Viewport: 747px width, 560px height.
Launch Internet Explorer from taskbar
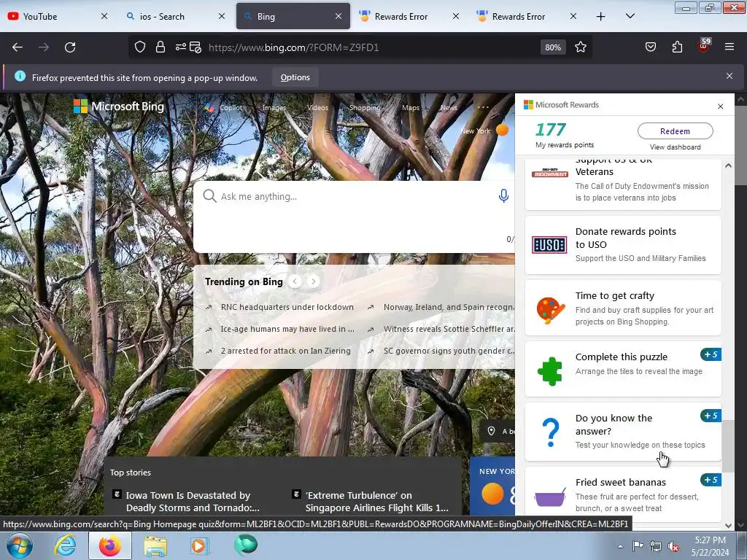65,545
